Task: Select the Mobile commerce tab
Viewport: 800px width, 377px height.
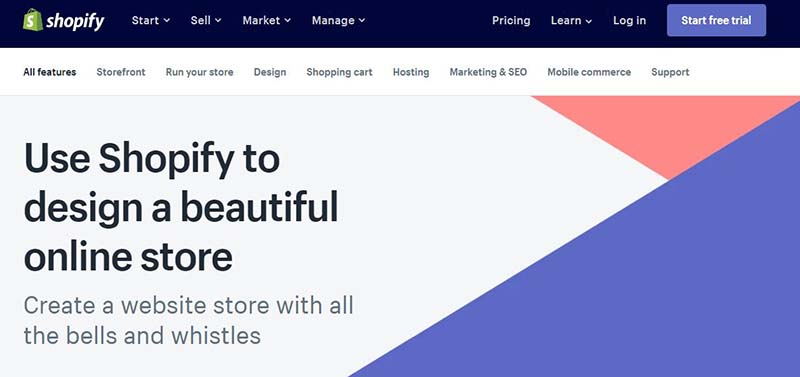Action: 589,72
